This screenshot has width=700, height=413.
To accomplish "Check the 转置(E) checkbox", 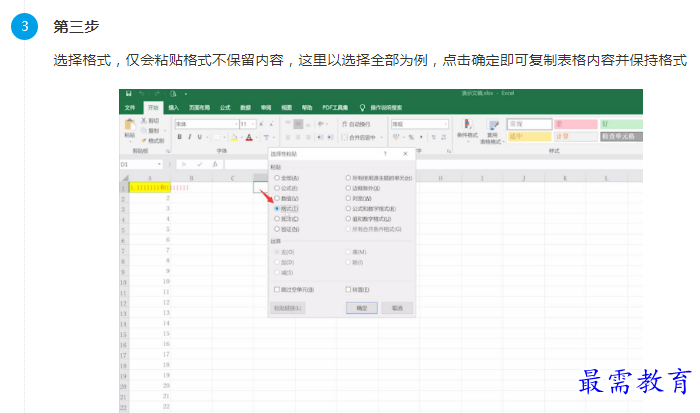I will pyautogui.click(x=348, y=289).
